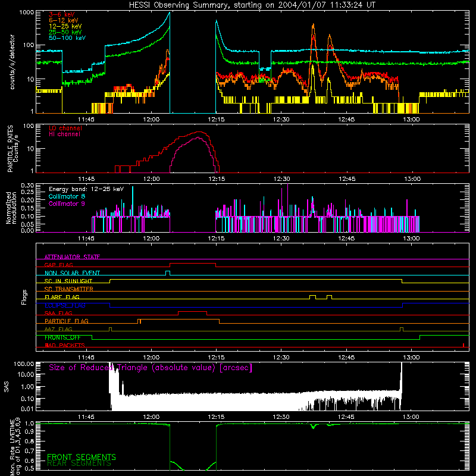This screenshot has width=476, height=476.
Task: Click the HESSI Observing Summary title text
Action: [x=252, y=5]
